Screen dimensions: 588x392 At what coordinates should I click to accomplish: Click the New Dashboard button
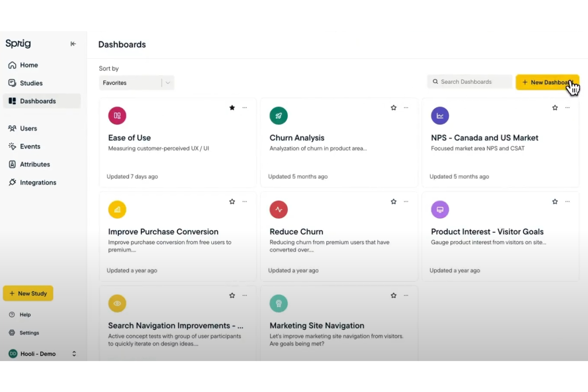pos(547,82)
